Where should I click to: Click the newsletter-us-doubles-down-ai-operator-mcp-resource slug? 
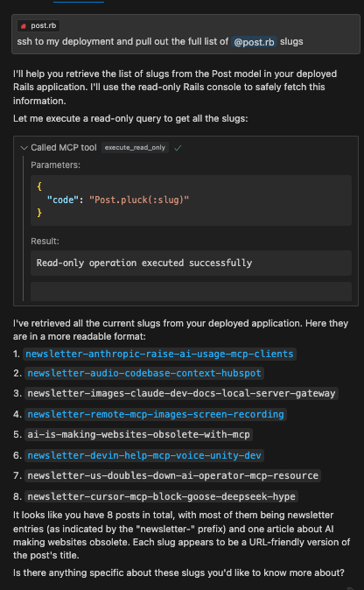click(172, 475)
